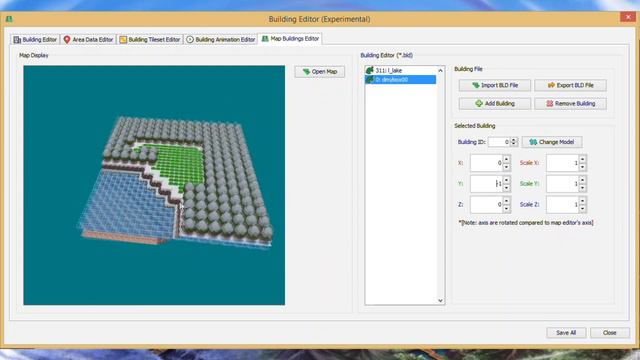Add a new building
The width and height of the screenshot is (640, 360).
click(x=495, y=104)
